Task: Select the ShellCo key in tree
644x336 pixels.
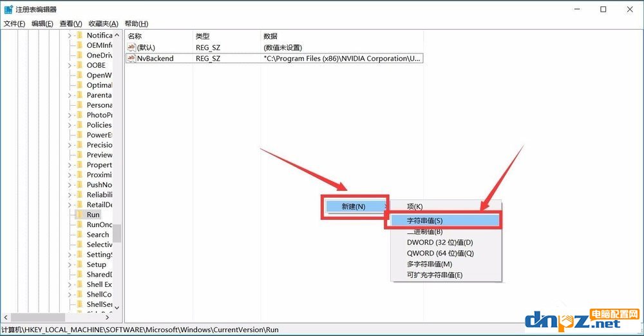Action: pos(99,294)
